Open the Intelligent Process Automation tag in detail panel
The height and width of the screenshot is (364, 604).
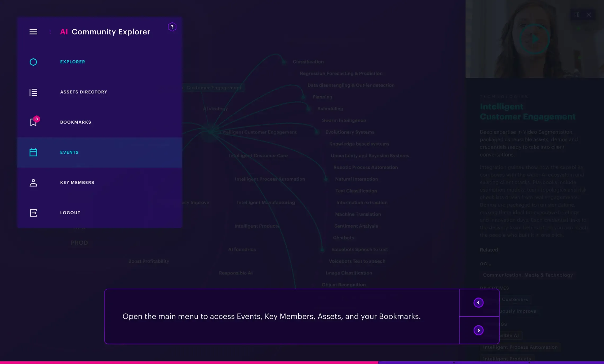(520, 347)
